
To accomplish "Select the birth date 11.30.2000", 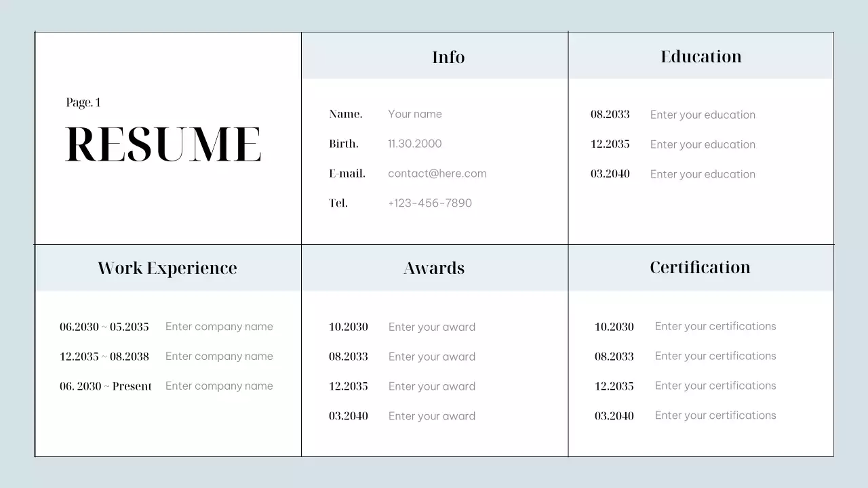I will [414, 144].
